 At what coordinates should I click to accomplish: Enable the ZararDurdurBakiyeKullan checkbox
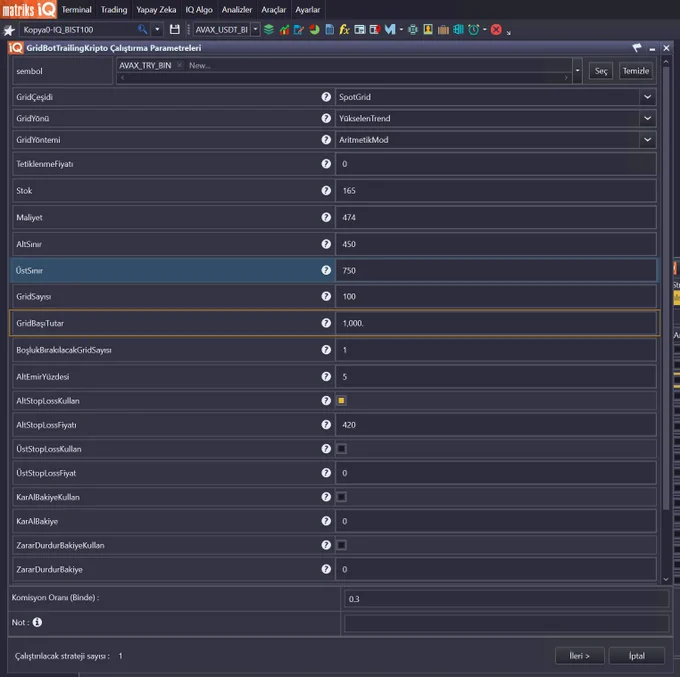pyautogui.click(x=341, y=545)
